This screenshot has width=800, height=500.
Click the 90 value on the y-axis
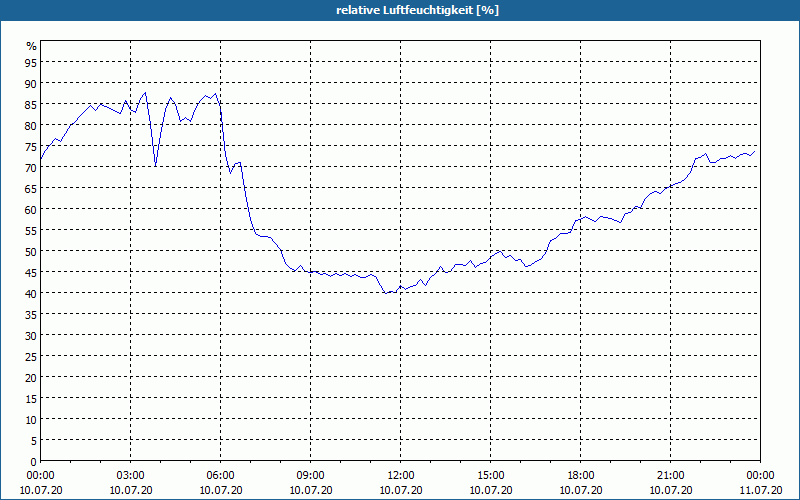coord(31,83)
